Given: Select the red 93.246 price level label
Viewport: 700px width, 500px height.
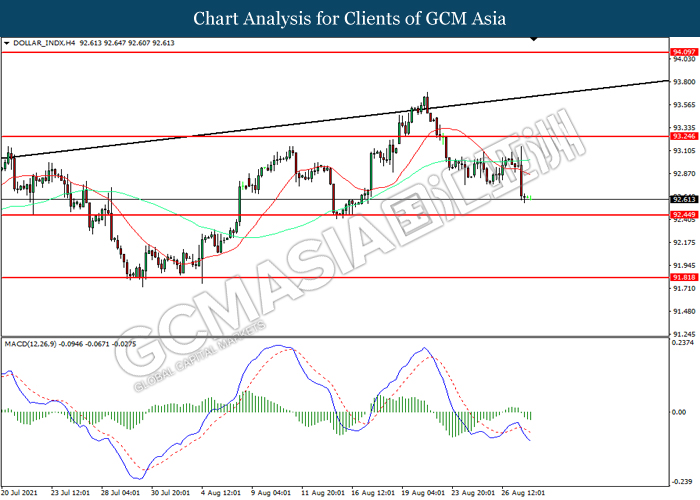Looking at the screenshot, I should coord(684,136).
